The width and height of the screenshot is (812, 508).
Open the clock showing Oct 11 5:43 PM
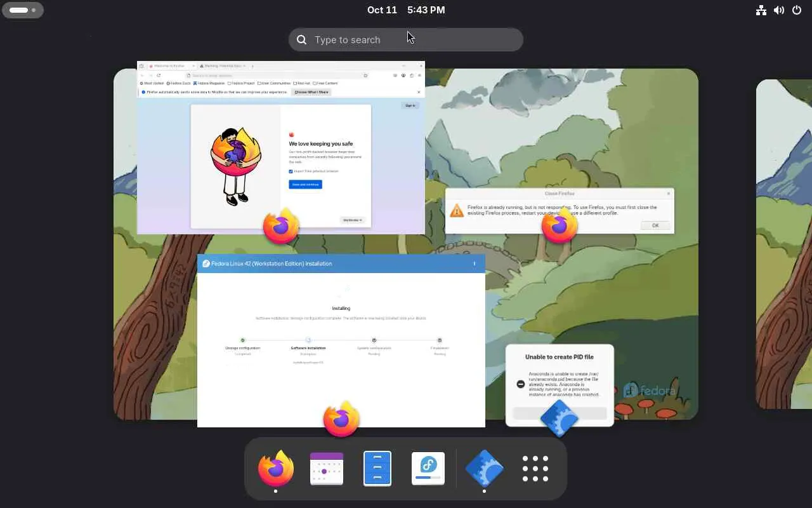click(x=406, y=10)
